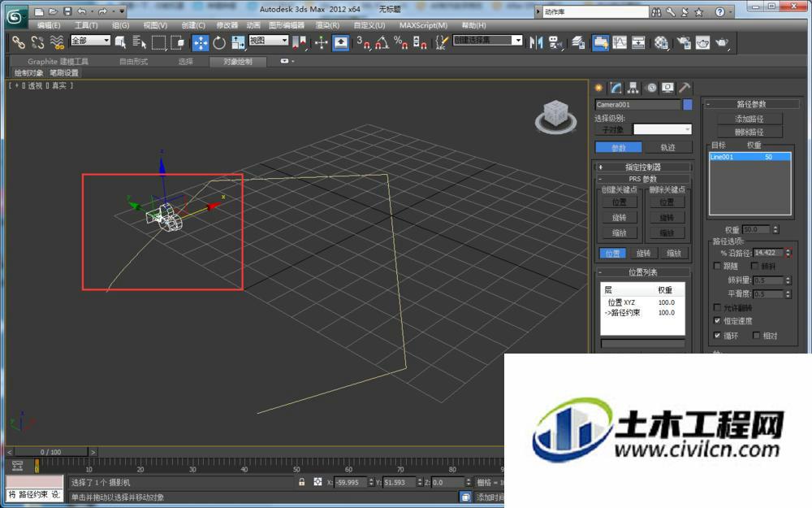Open the Material Editor icon
812x508 pixels.
pyautogui.click(x=661, y=42)
